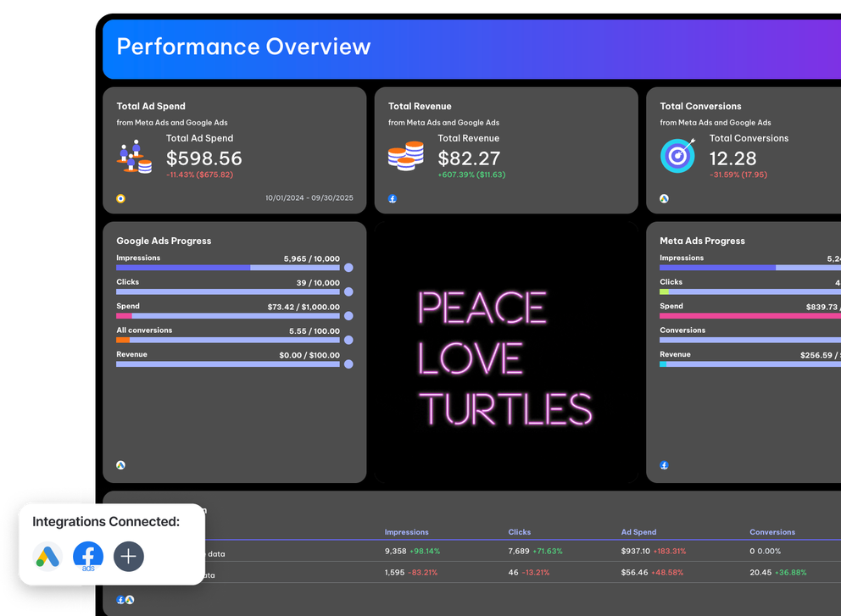Viewport: 841px width, 616px height.
Task: Toggle the circle next to Clicks in Google Ads Progress
Action: 348,291
